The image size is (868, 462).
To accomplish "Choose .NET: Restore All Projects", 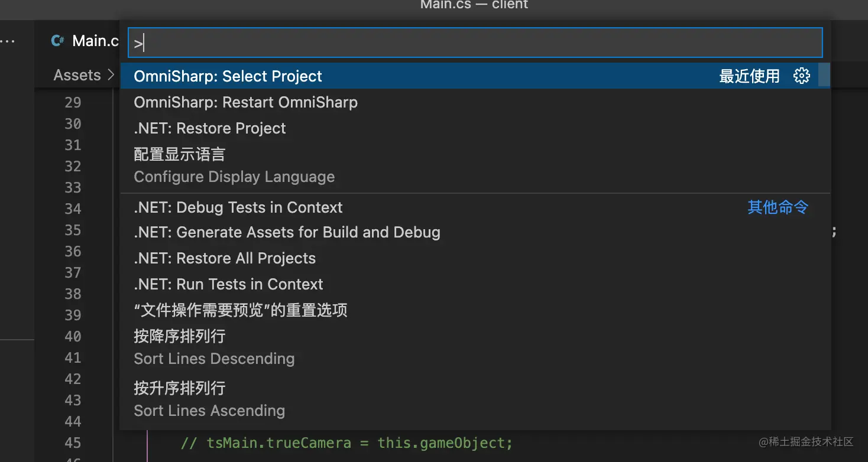I will click(x=475, y=258).
